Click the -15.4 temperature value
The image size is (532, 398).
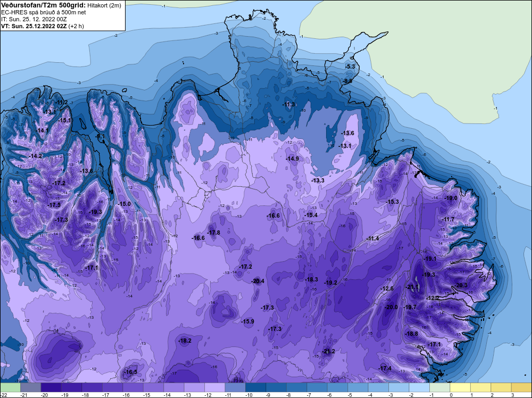(x=311, y=215)
